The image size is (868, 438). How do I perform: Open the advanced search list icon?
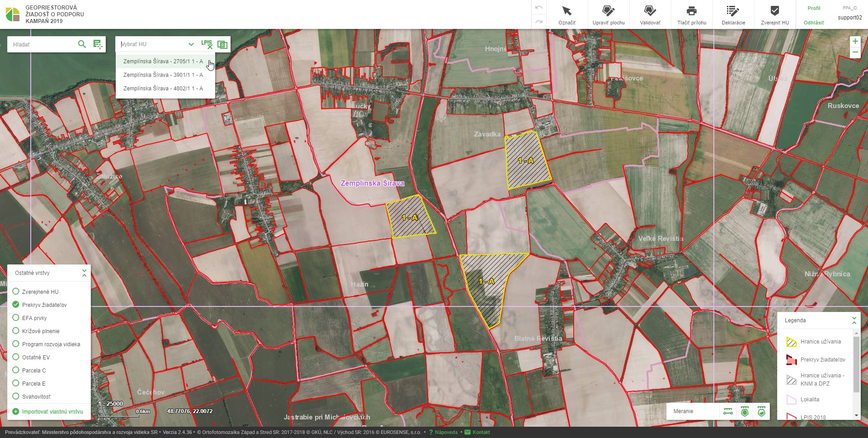[97, 44]
